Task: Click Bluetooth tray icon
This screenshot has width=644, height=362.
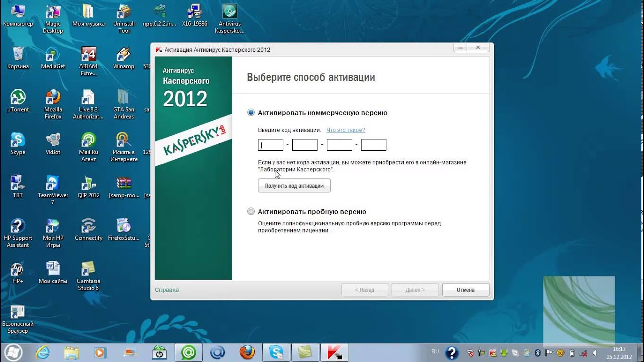Action: click(x=537, y=353)
